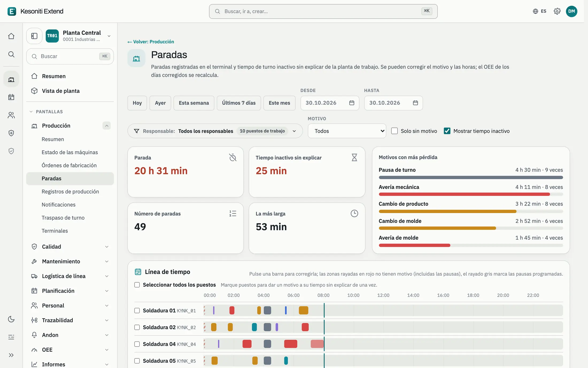The height and width of the screenshot is (368, 588).
Task: Click the calendar icon in left rail
Action: click(x=11, y=97)
